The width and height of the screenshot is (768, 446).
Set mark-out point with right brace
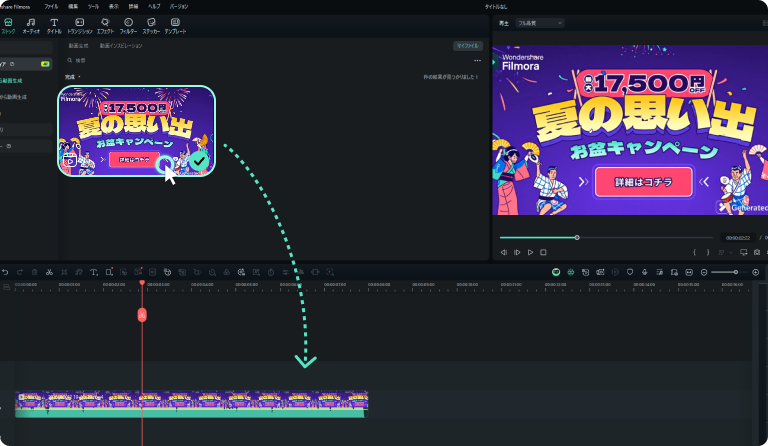click(707, 252)
